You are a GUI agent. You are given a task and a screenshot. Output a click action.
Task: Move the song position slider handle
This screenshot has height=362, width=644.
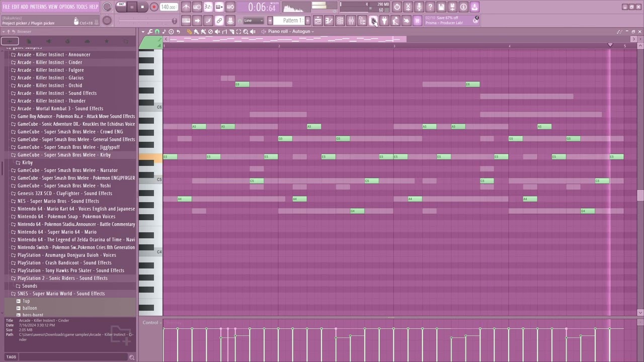(175, 21)
